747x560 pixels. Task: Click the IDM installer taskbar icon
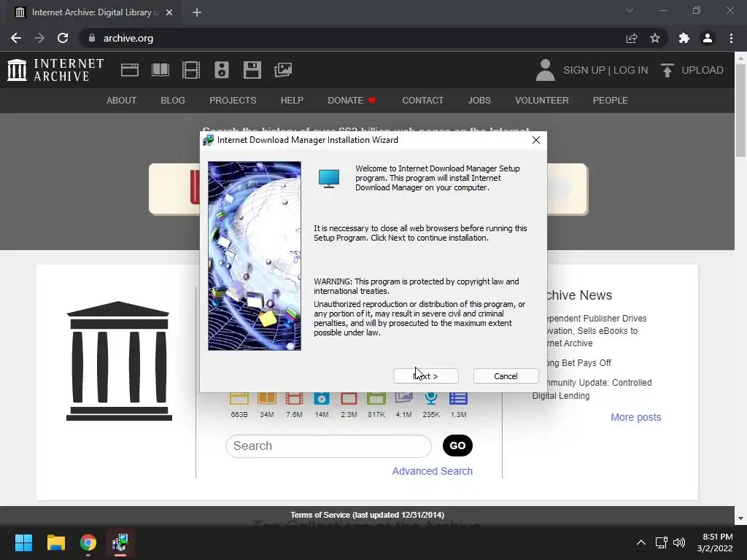120,542
